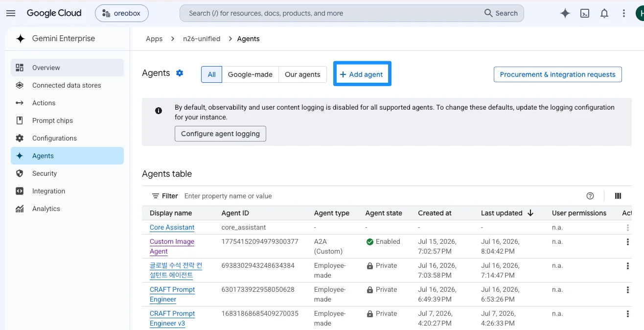The width and height of the screenshot is (644, 330).
Task: Select Agents in the sidebar
Action: click(x=67, y=156)
